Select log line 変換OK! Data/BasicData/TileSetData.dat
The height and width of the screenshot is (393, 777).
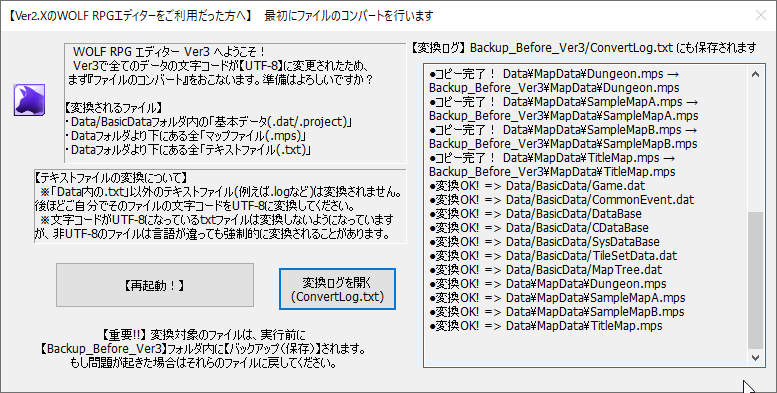pyautogui.click(x=553, y=256)
